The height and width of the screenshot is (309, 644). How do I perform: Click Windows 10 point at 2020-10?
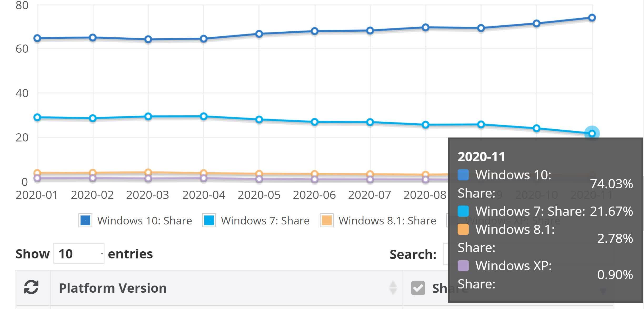pos(537,23)
